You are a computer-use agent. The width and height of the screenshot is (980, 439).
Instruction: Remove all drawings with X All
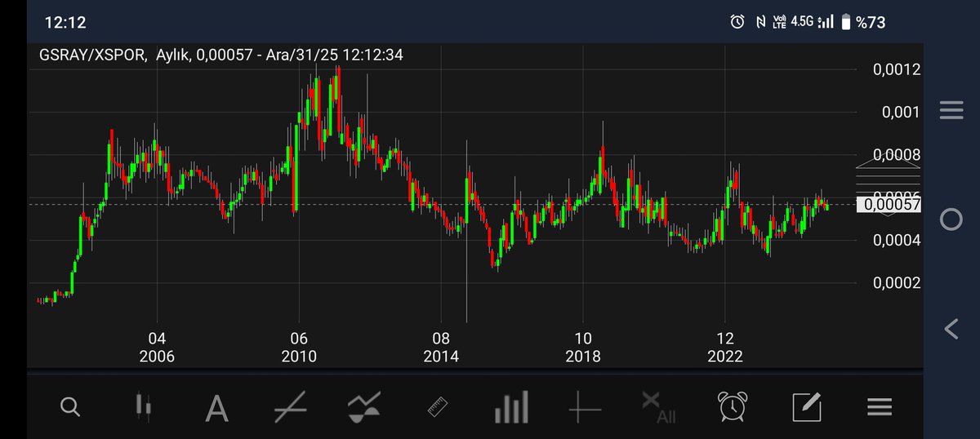(x=657, y=407)
